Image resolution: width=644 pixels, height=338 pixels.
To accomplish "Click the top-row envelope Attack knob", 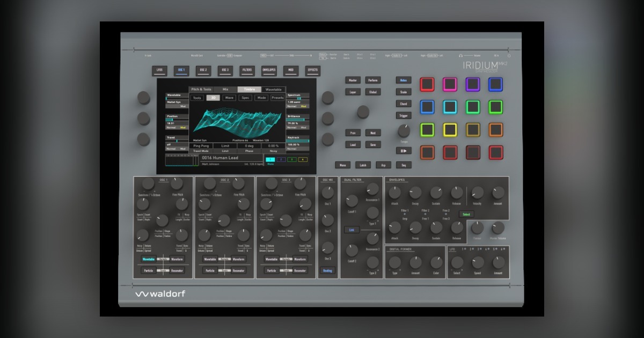I will click(394, 193).
